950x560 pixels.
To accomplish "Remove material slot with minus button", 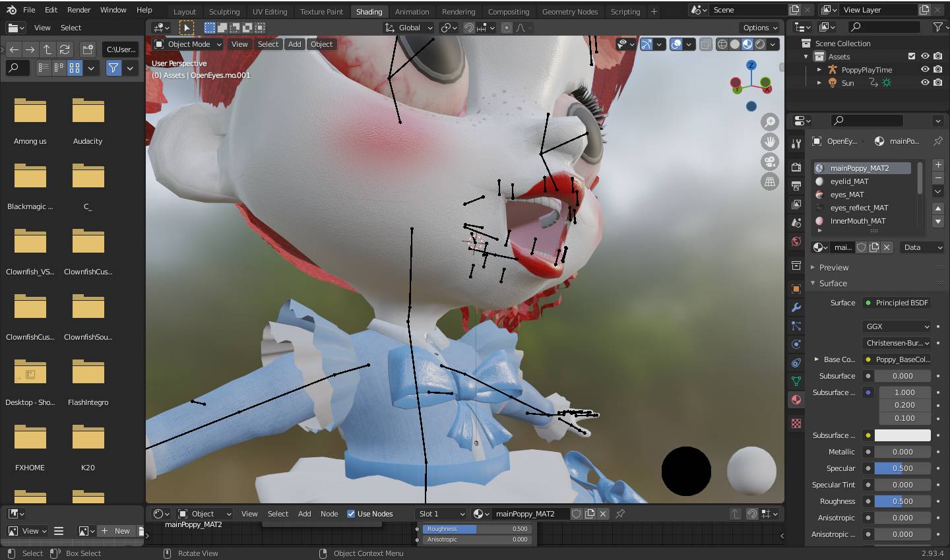I will tap(938, 178).
